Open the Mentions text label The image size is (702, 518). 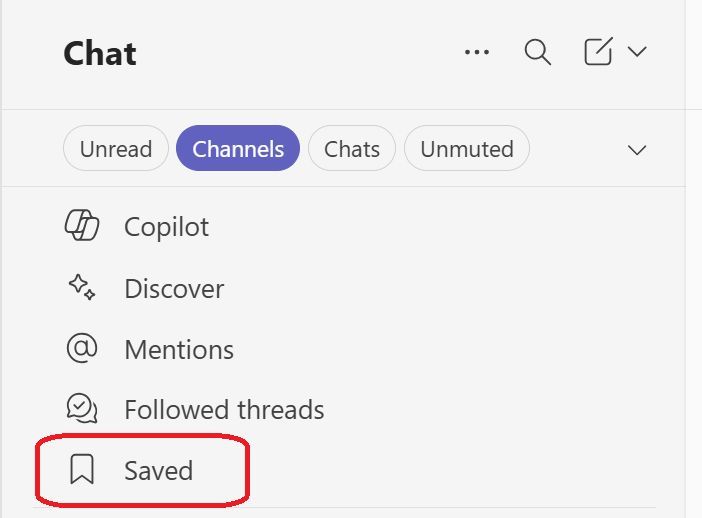point(179,350)
